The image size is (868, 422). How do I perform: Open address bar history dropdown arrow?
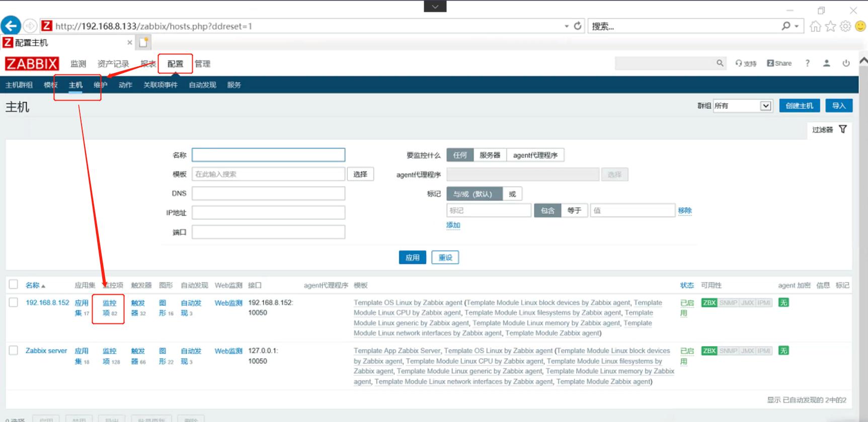(567, 26)
